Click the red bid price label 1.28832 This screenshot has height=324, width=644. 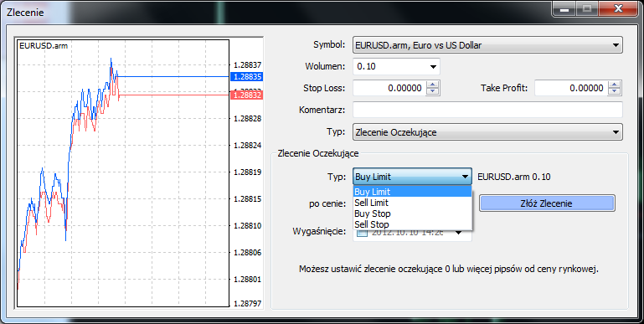[246, 95]
